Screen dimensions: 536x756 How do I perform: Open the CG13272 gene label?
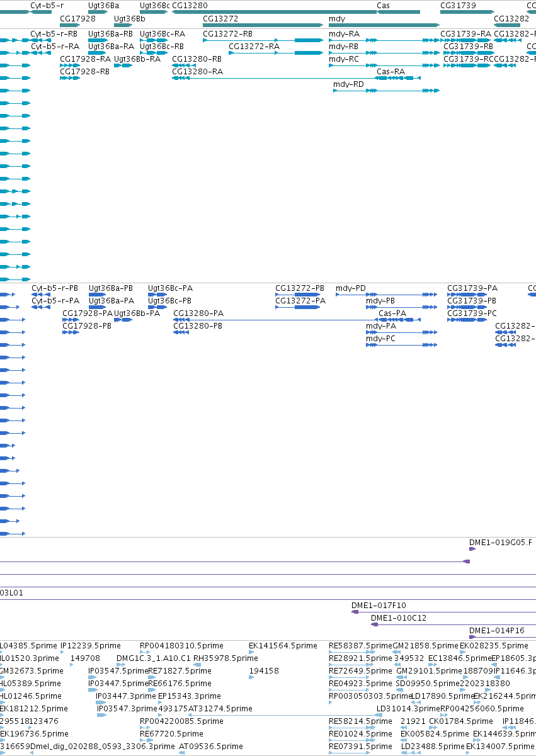click(x=220, y=18)
